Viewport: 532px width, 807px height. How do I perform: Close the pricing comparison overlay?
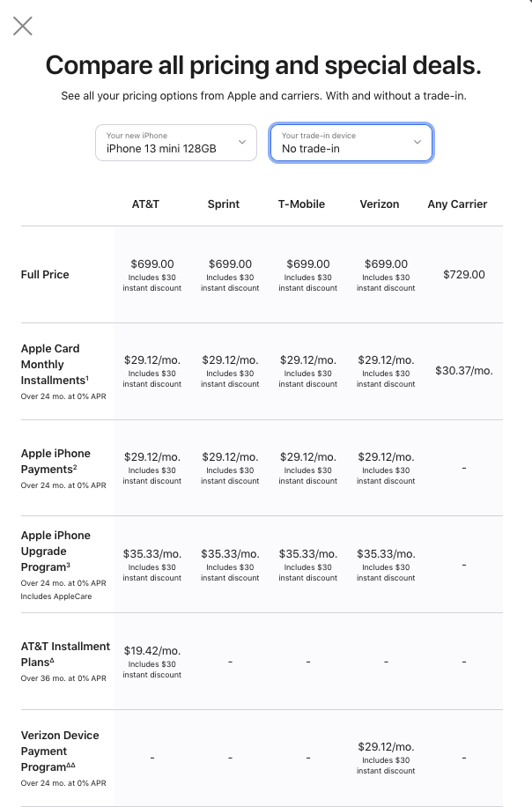tap(23, 26)
